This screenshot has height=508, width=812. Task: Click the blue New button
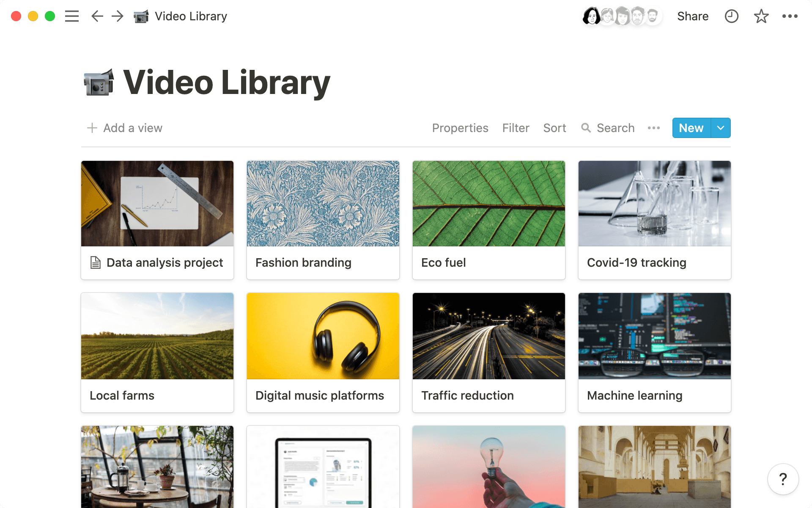pos(691,128)
